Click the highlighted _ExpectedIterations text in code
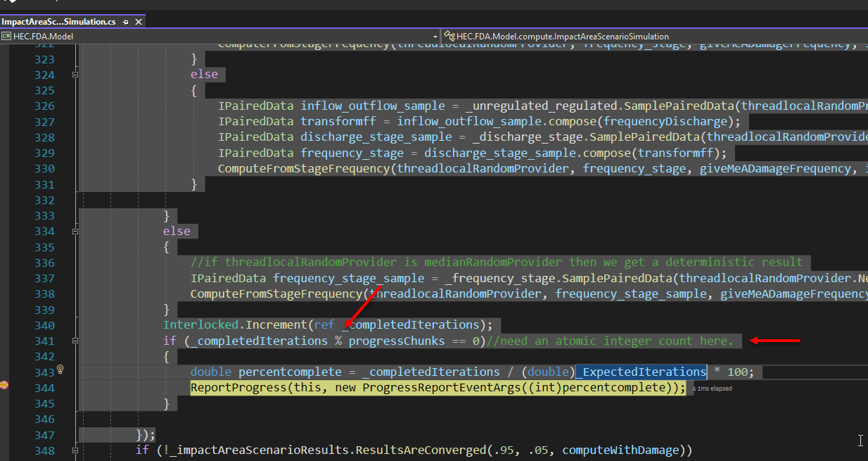The image size is (868, 461). [641, 372]
